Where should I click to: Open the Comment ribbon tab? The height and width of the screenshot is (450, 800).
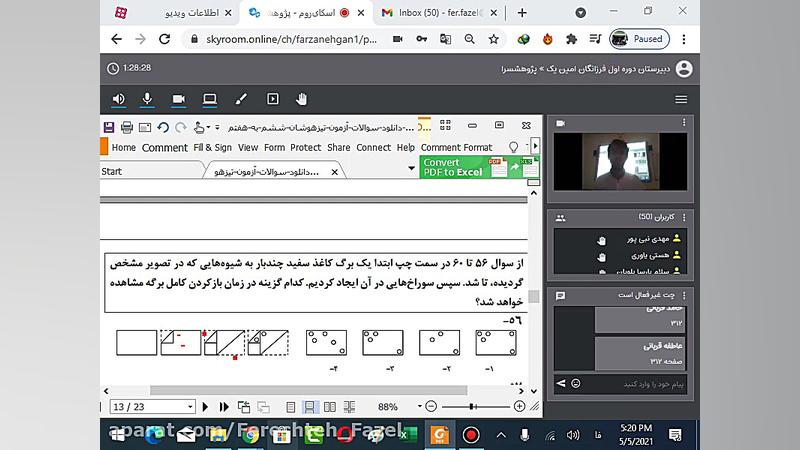(164, 147)
